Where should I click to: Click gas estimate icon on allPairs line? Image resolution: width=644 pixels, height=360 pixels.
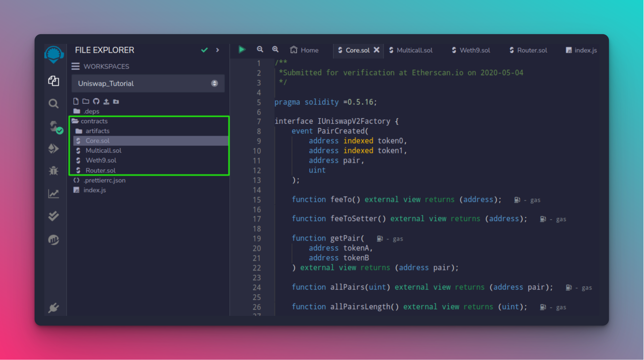[x=568, y=287]
